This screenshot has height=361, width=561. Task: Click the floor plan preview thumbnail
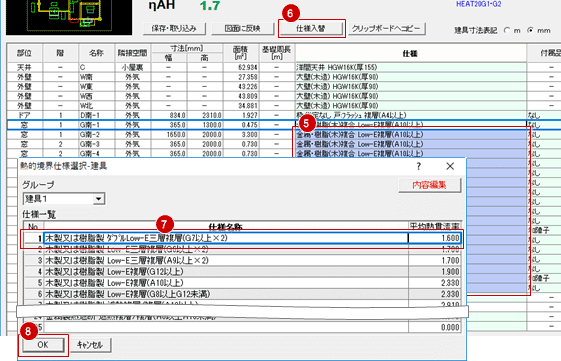[x=69, y=17]
